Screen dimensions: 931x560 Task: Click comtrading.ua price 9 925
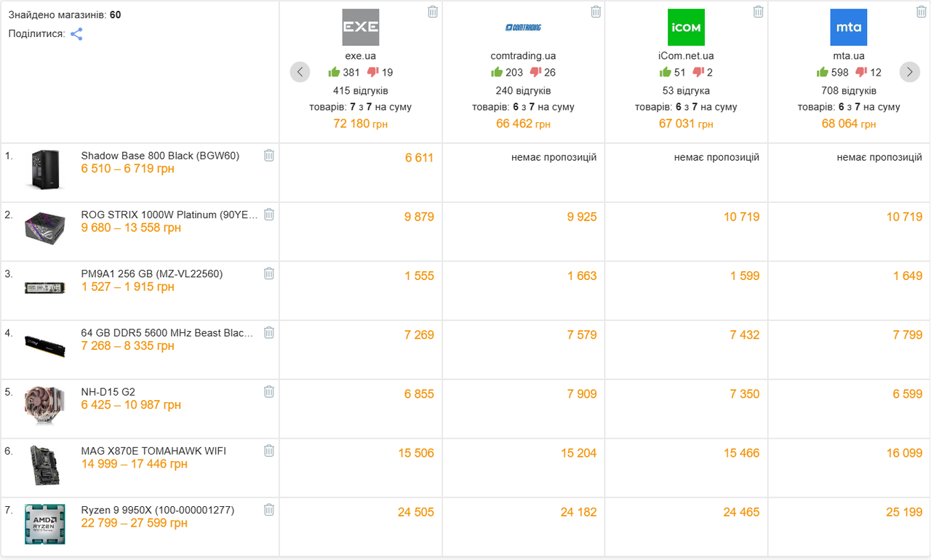582,217
